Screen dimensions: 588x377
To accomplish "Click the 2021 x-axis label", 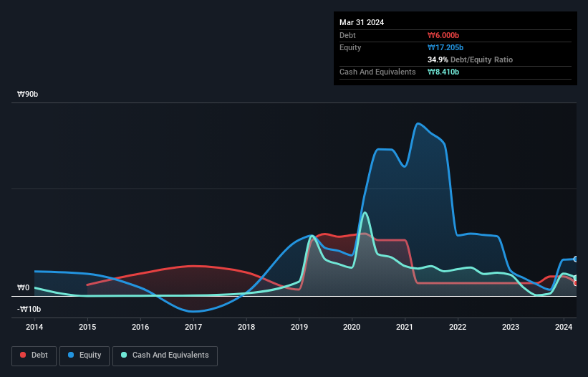I will coord(405,327).
